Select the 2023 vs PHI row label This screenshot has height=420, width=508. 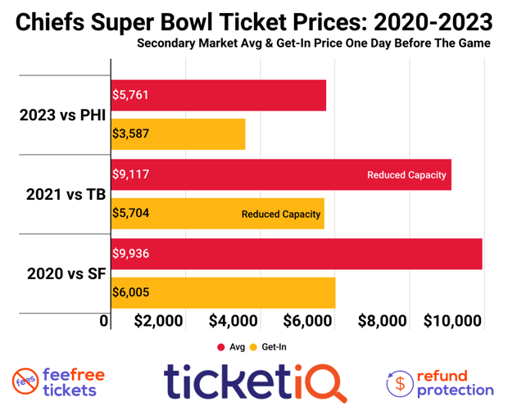click(62, 115)
